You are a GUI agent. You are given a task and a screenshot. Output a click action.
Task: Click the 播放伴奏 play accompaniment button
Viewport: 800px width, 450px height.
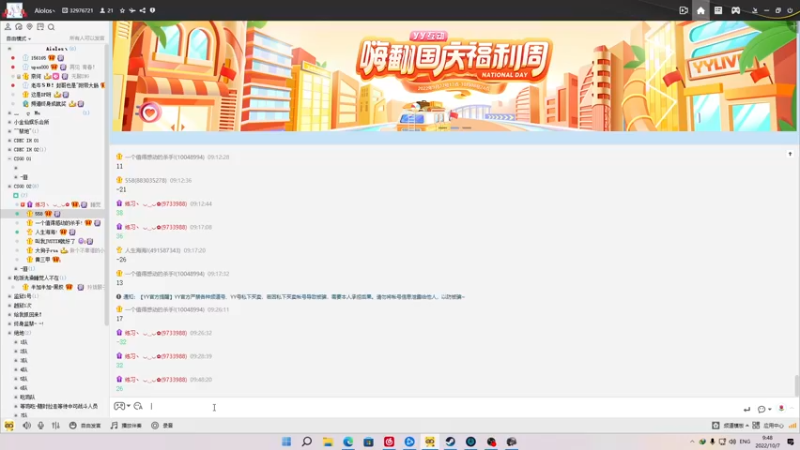pos(126,425)
